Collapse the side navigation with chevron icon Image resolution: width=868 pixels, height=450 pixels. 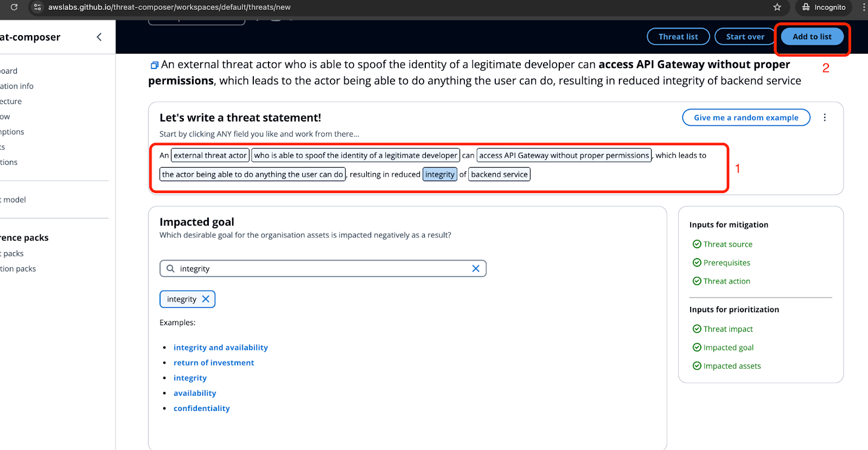[x=99, y=37]
